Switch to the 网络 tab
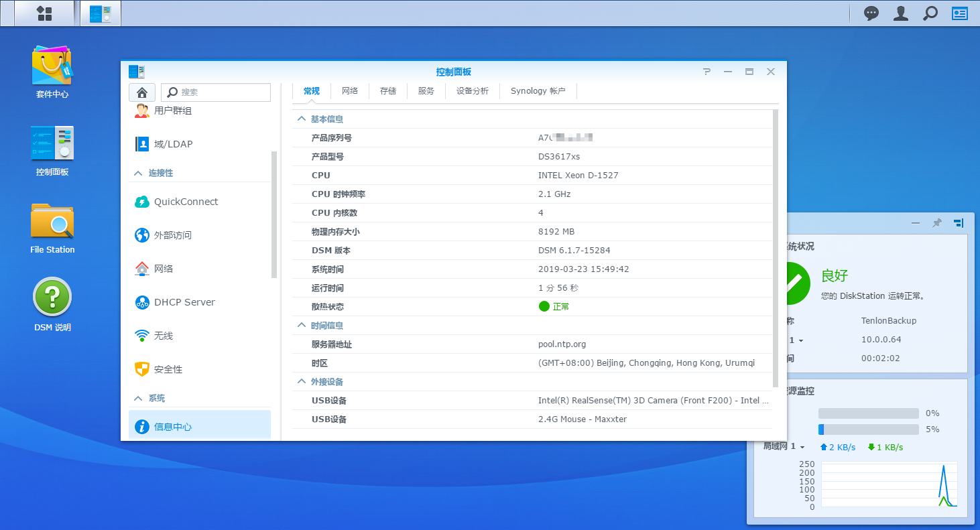 coord(350,91)
